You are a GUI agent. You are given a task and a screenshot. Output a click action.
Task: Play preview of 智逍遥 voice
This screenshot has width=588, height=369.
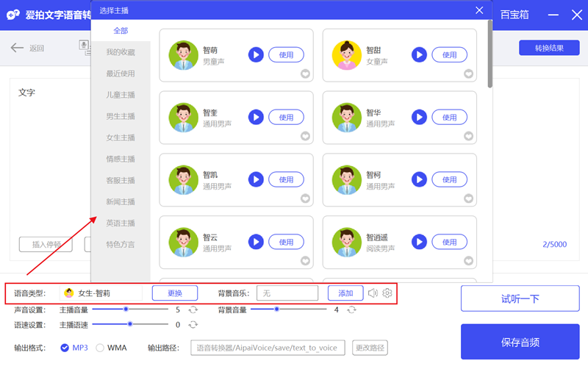click(419, 242)
